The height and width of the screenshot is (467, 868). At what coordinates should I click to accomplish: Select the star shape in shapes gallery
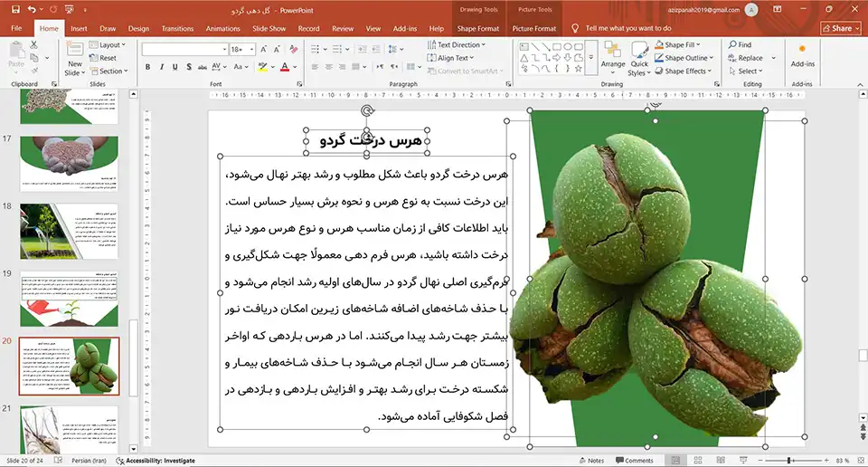pos(579,69)
